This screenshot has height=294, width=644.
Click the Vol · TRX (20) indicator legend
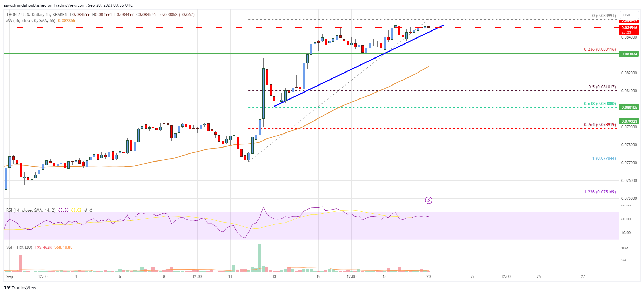[x=19, y=247]
